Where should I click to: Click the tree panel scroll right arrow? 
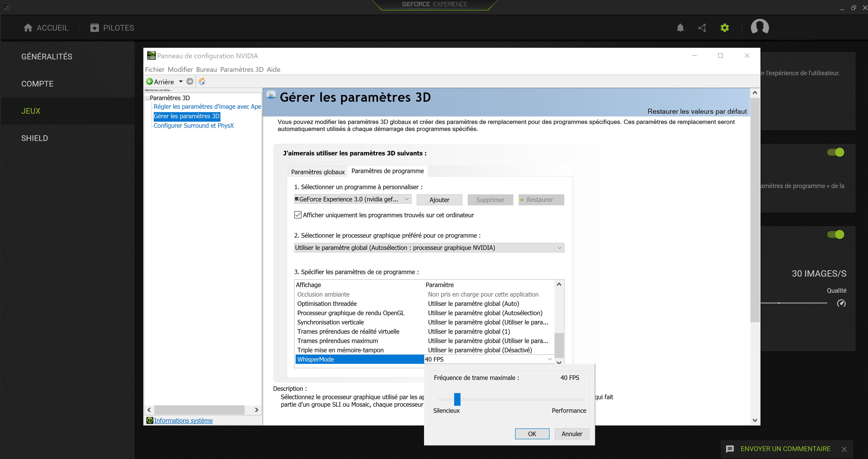tap(256, 410)
